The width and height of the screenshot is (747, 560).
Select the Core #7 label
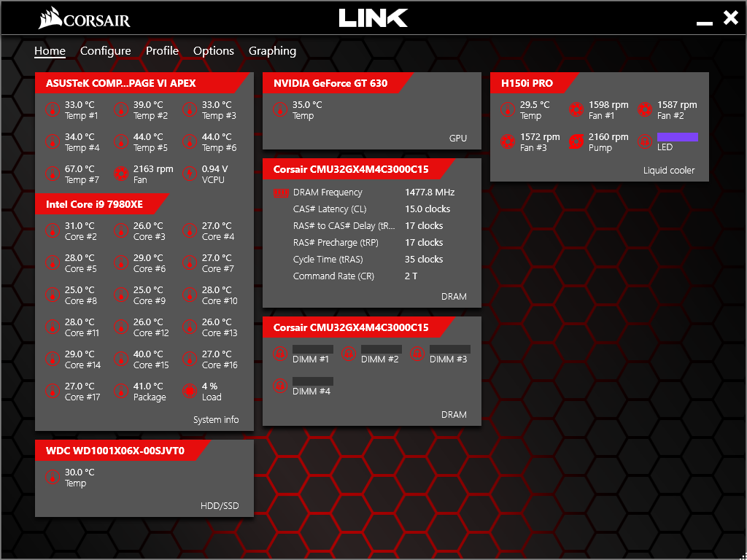[218, 269]
